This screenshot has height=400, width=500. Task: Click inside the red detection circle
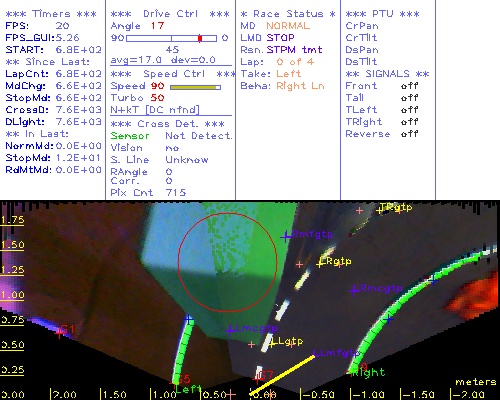click(228, 262)
